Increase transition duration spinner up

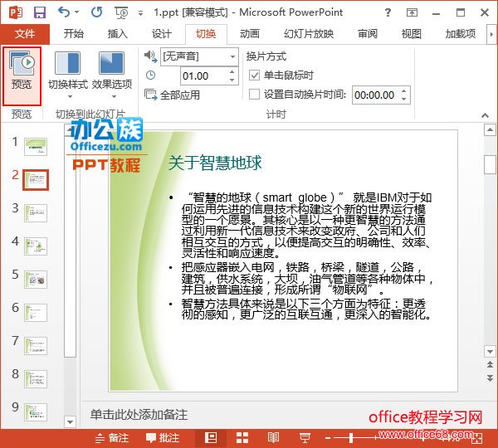click(232, 71)
